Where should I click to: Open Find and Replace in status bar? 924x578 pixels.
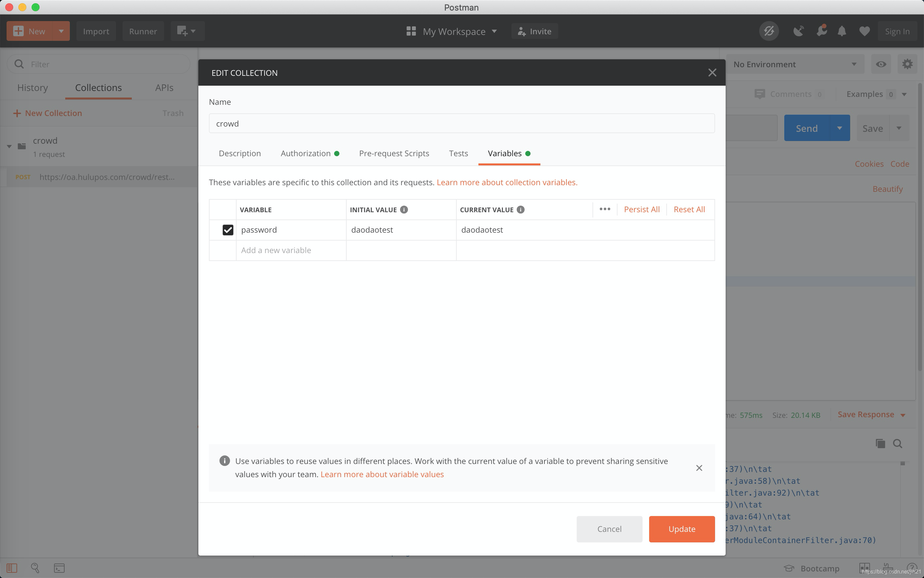pyautogui.click(x=35, y=568)
